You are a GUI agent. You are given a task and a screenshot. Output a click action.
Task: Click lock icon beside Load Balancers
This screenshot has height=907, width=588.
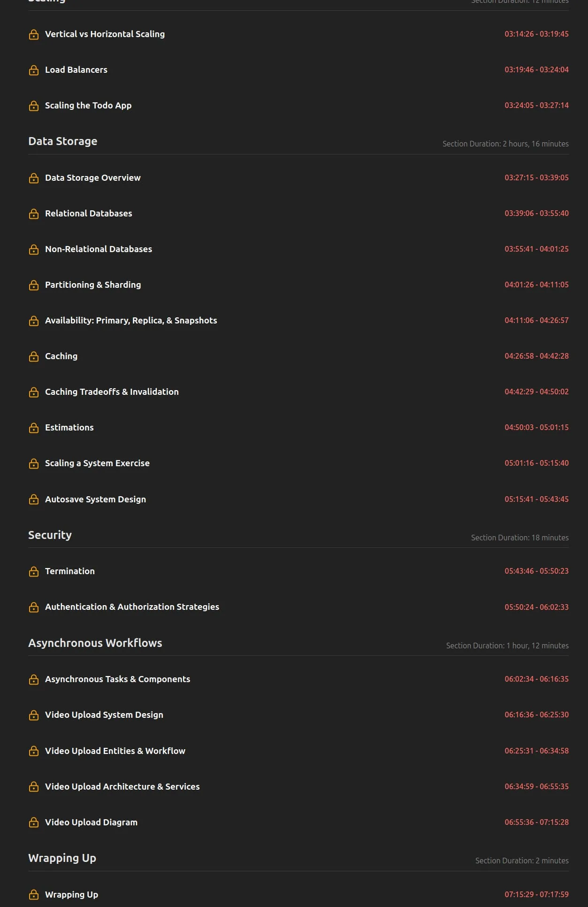34,70
